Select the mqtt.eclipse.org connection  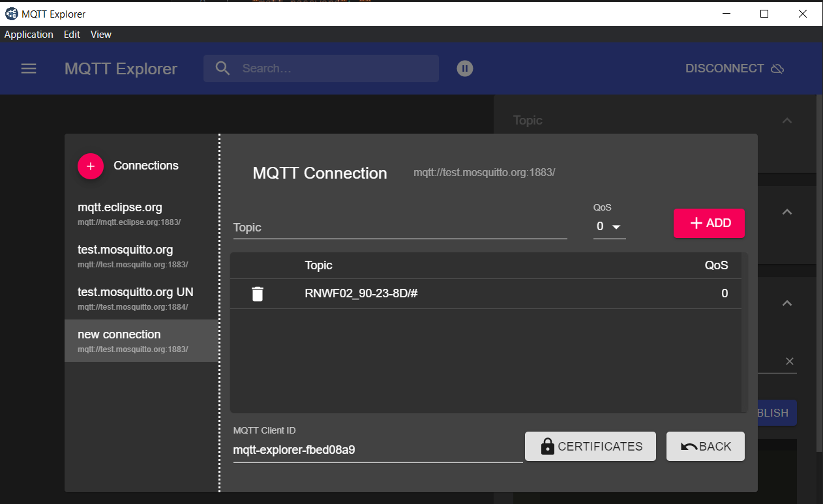[x=141, y=214]
